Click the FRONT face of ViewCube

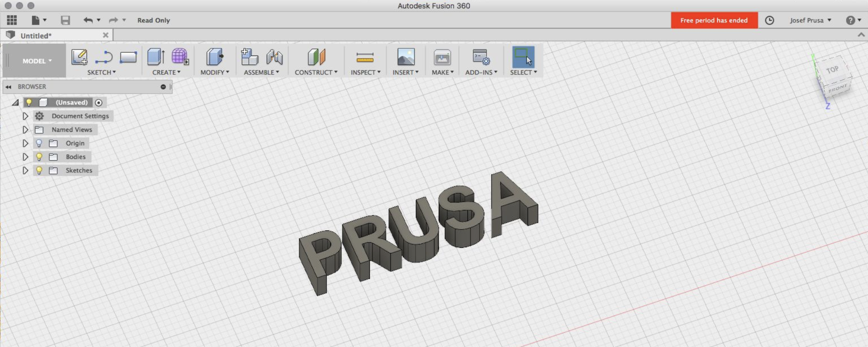point(837,89)
